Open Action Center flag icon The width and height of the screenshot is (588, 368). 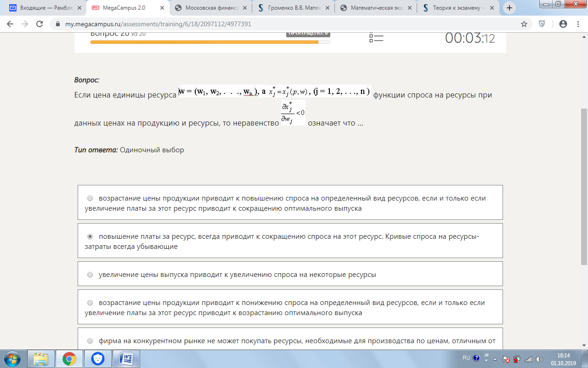[x=507, y=359]
